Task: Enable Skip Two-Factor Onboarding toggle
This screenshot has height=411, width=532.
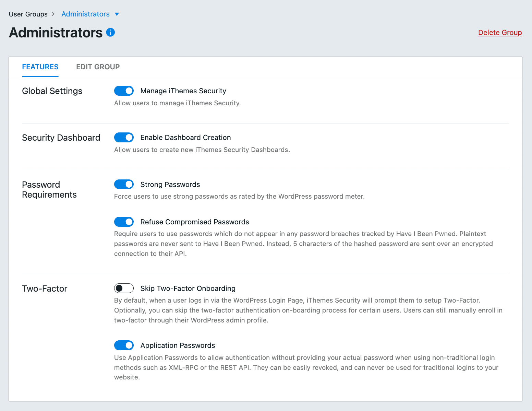Action: pyautogui.click(x=124, y=288)
